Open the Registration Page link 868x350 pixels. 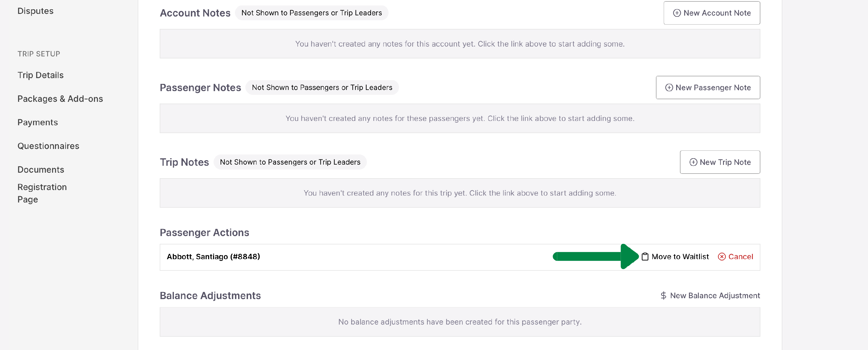(42, 193)
